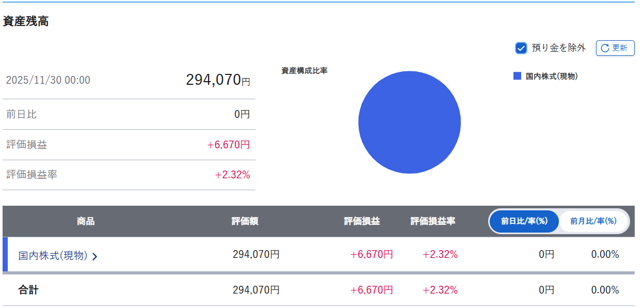Click the refresh icon in 更新 button
The image size is (644, 307).
[x=605, y=48]
